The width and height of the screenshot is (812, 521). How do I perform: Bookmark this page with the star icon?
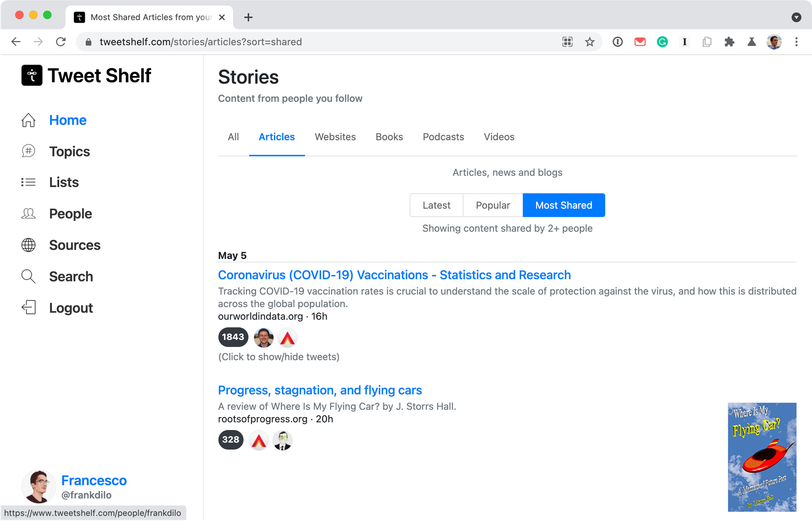(x=590, y=42)
